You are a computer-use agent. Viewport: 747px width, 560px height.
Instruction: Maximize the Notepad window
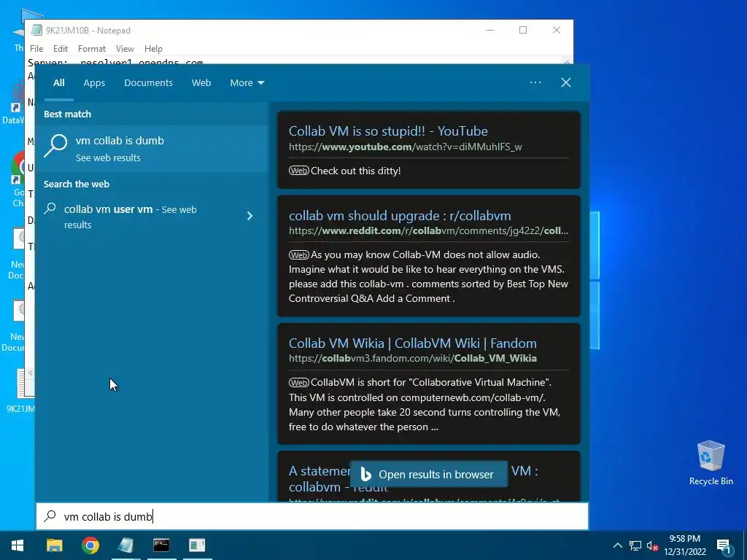[x=523, y=30]
